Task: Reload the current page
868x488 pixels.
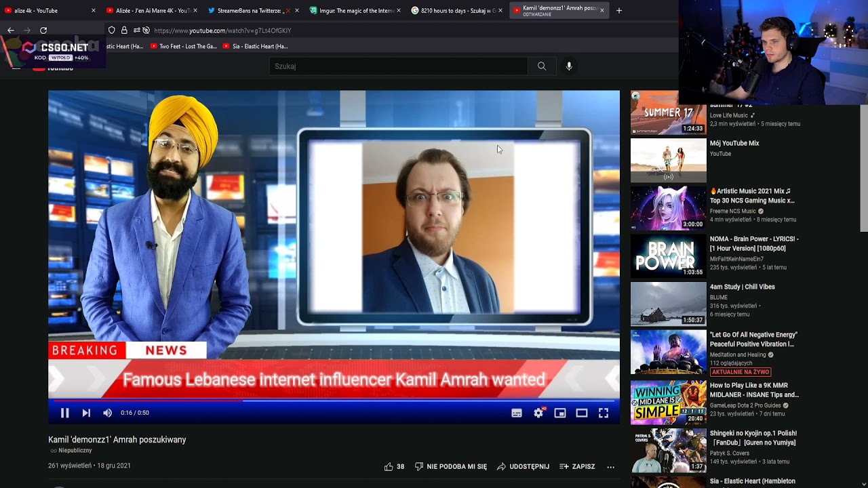Action: [43, 30]
